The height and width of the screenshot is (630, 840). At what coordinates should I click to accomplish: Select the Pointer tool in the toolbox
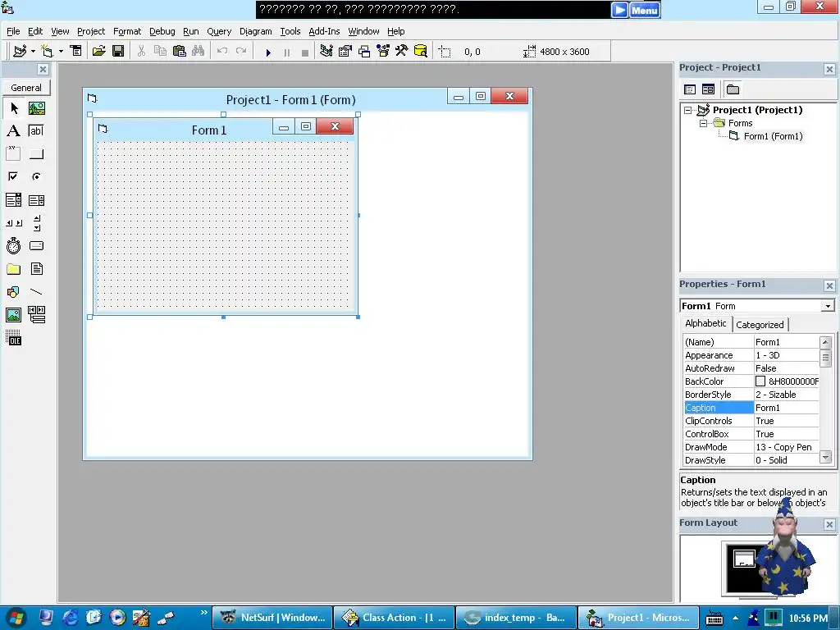[14, 108]
